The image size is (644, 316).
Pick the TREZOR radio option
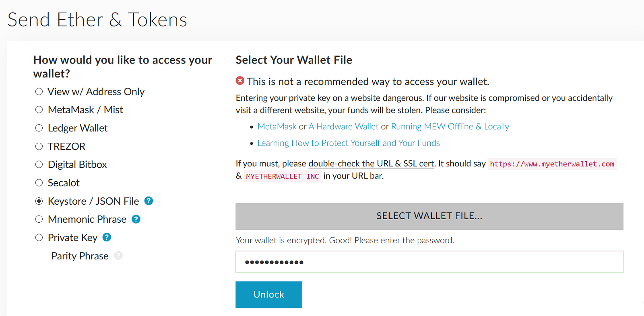point(39,146)
